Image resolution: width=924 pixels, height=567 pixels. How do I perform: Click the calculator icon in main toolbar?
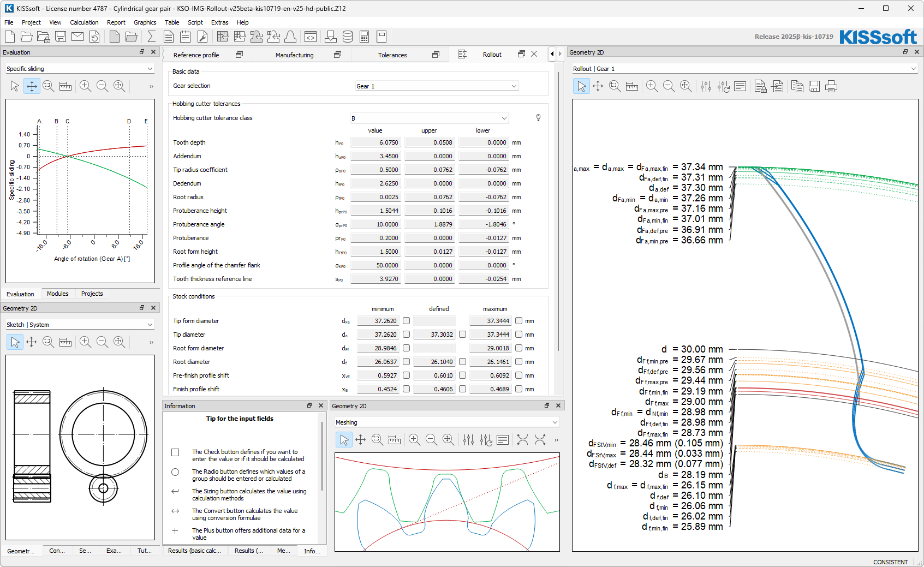pos(365,37)
